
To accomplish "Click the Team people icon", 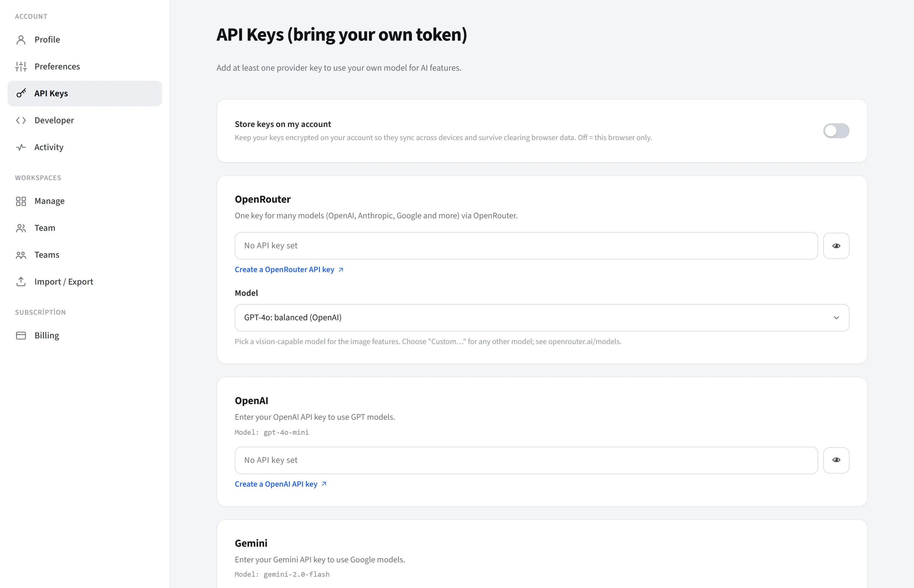I will point(21,228).
